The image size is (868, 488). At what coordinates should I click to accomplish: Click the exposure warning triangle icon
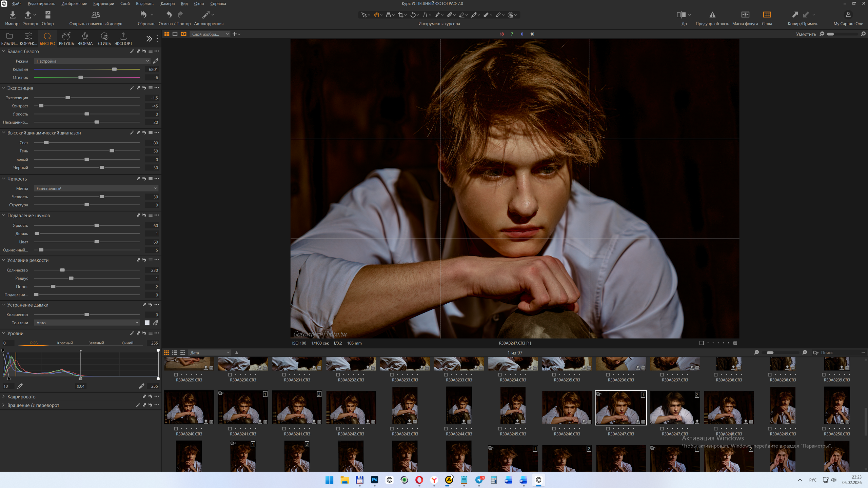(x=712, y=15)
